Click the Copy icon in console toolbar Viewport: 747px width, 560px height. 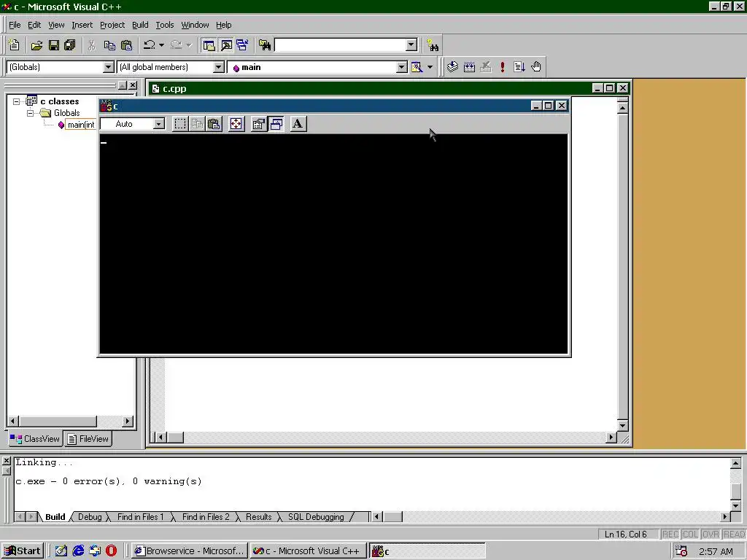(x=197, y=124)
